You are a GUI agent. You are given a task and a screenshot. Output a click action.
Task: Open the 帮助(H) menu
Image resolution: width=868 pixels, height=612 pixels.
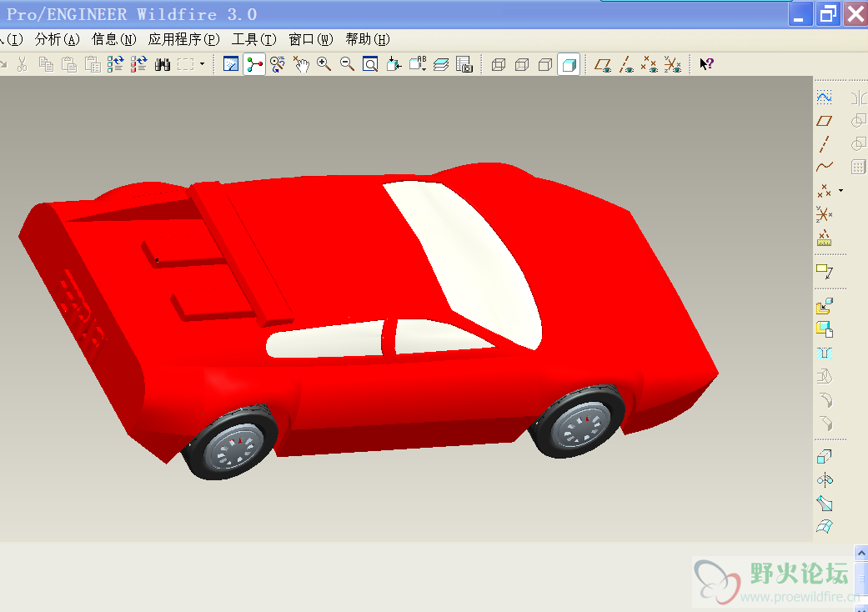coord(368,39)
